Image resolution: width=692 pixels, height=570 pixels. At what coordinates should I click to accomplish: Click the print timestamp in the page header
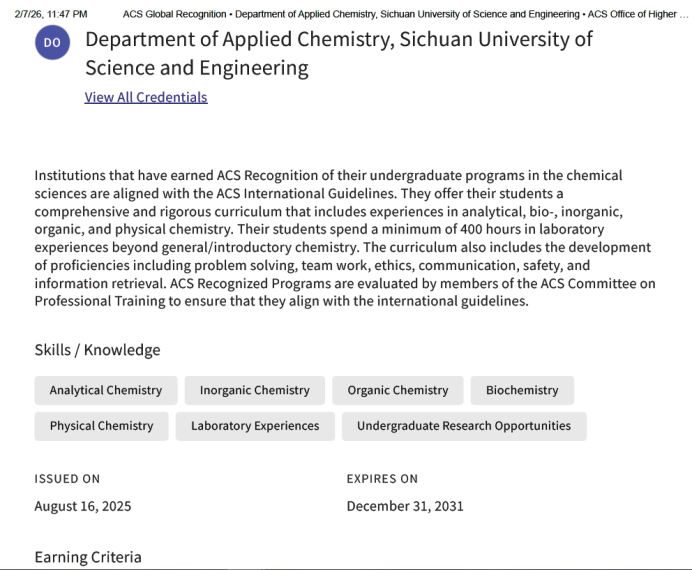51,14
